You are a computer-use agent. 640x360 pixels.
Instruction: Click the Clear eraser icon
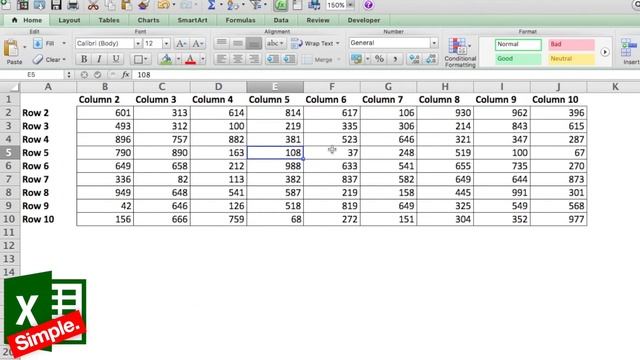tap(38, 60)
